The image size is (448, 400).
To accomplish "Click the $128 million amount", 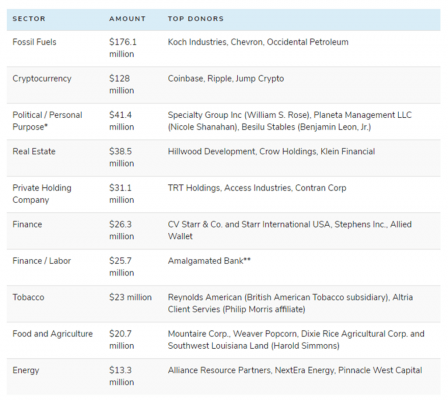I will (122, 84).
